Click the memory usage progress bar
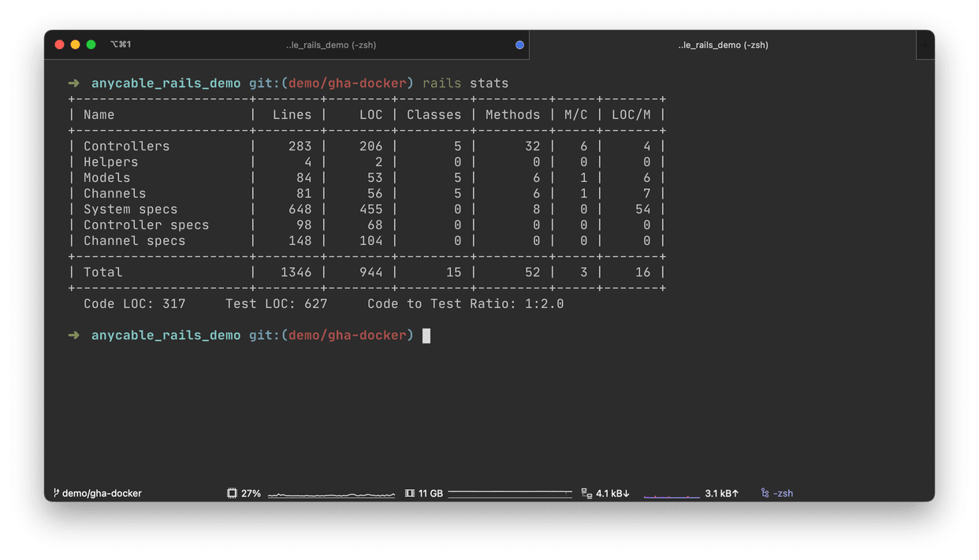 (x=510, y=493)
